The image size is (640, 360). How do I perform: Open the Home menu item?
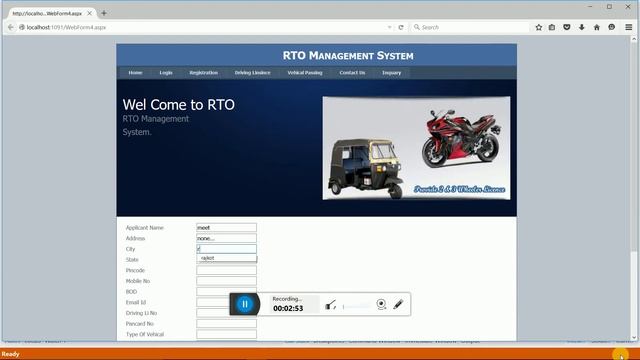click(x=135, y=73)
